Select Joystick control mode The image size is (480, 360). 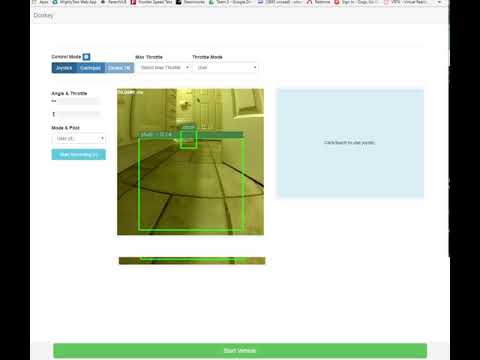tap(64, 68)
